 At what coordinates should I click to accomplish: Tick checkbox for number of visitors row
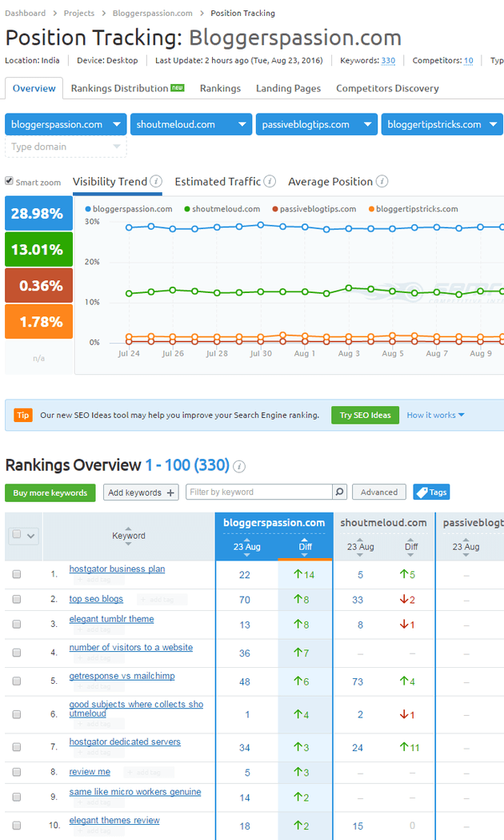(x=17, y=653)
